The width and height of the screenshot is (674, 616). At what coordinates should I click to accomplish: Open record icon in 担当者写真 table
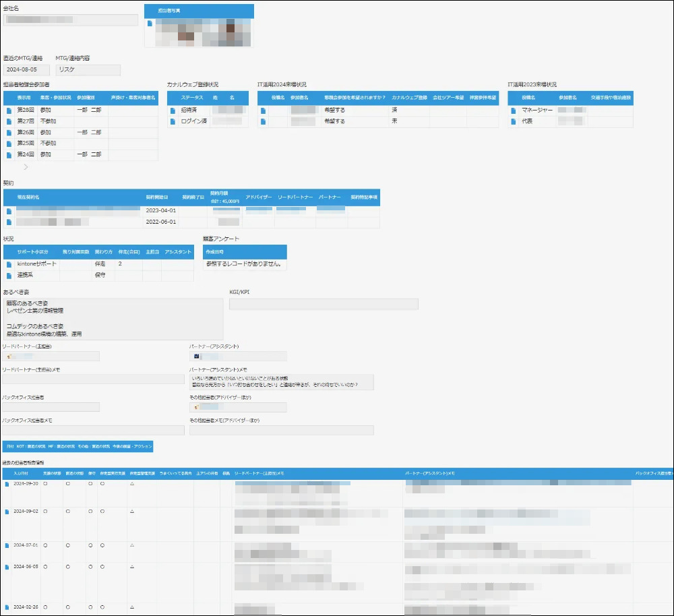coord(150,23)
